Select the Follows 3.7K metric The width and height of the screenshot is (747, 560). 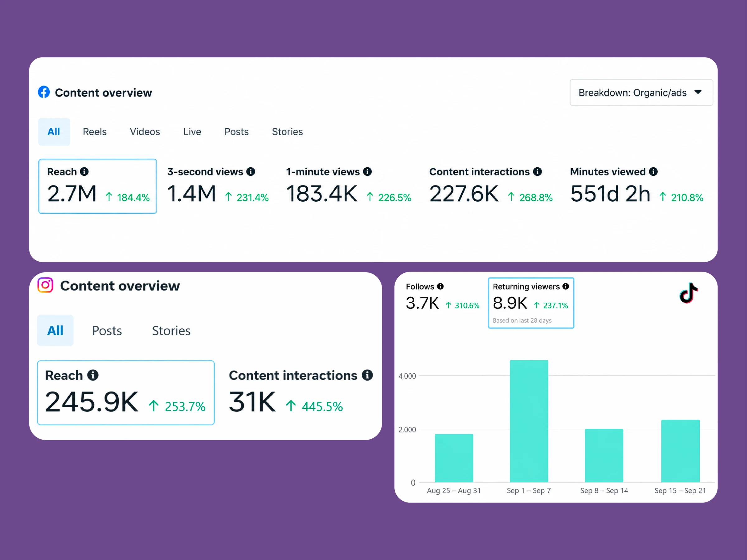(443, 297)
